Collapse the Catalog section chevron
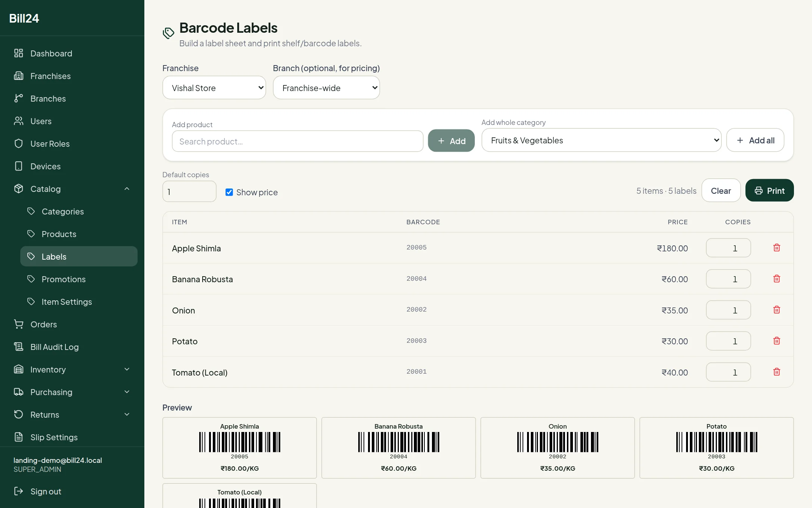 click(127, 189)
